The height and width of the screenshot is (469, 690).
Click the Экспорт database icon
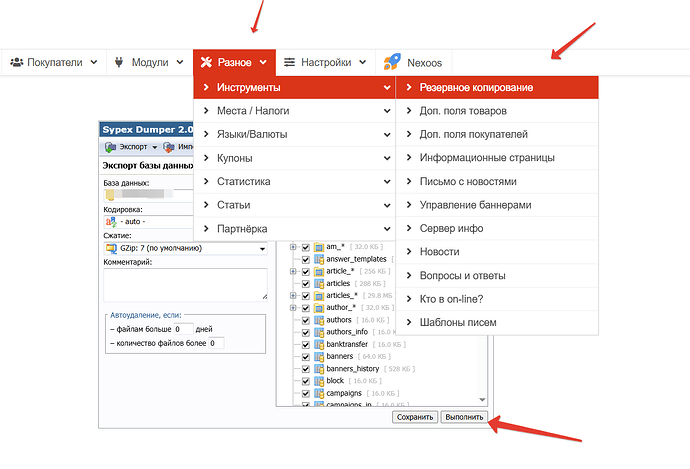click(x=110, y=147)
